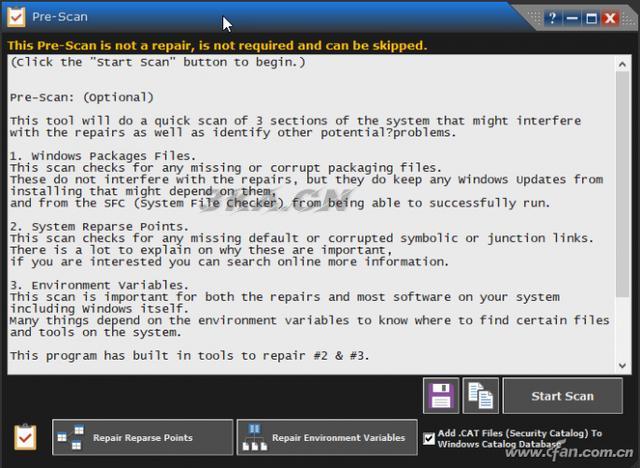
Task: Click the clipboard checkmark icon at bottom left
Action: click(x=25, y=437)
